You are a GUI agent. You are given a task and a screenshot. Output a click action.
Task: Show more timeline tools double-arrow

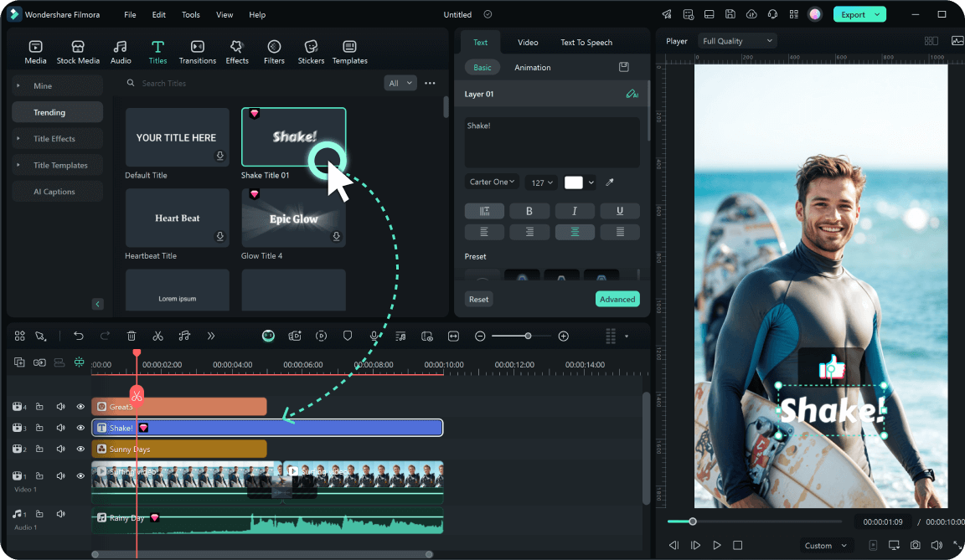(211, 336)
